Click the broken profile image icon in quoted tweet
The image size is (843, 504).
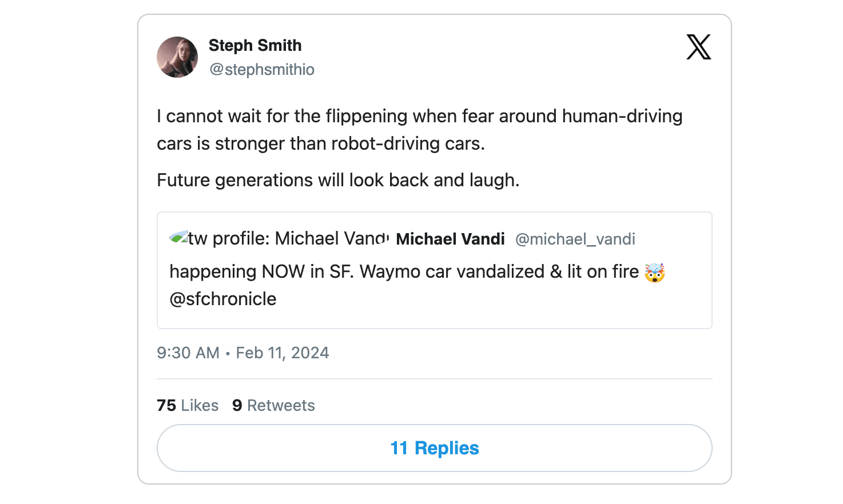coord(178,238)
